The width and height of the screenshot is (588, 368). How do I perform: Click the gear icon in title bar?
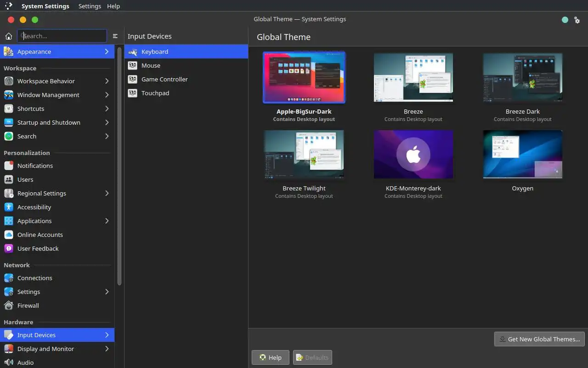pos(577,20)
